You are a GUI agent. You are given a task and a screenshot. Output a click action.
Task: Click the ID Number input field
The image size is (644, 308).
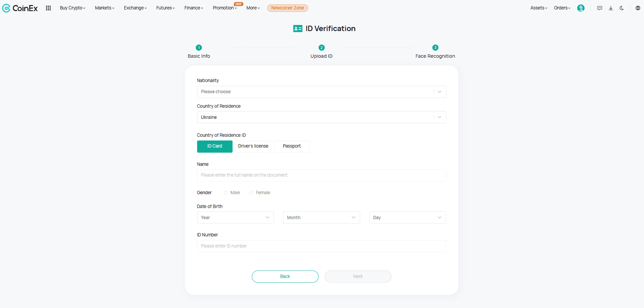pyautogui.click(x=321, y=246)
